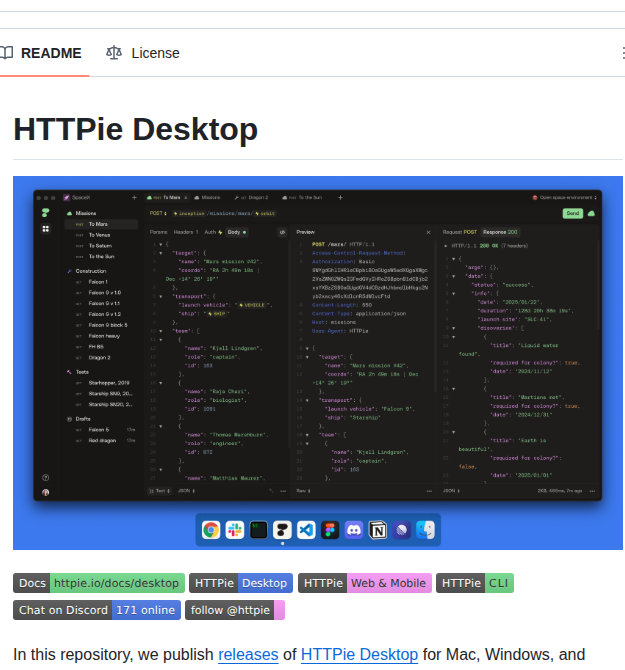This screenshot has width=625, height=670.
Task: Close the To Mars request tab
Action: (x=185, y=197)
